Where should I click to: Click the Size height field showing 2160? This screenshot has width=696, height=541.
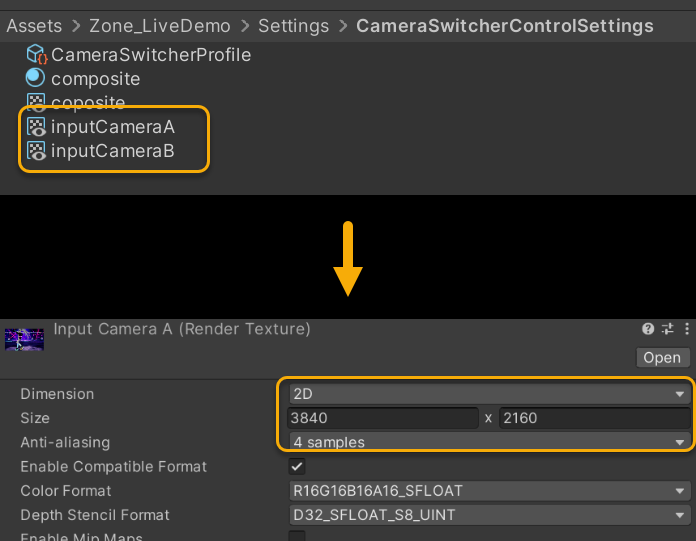point(594,418)
